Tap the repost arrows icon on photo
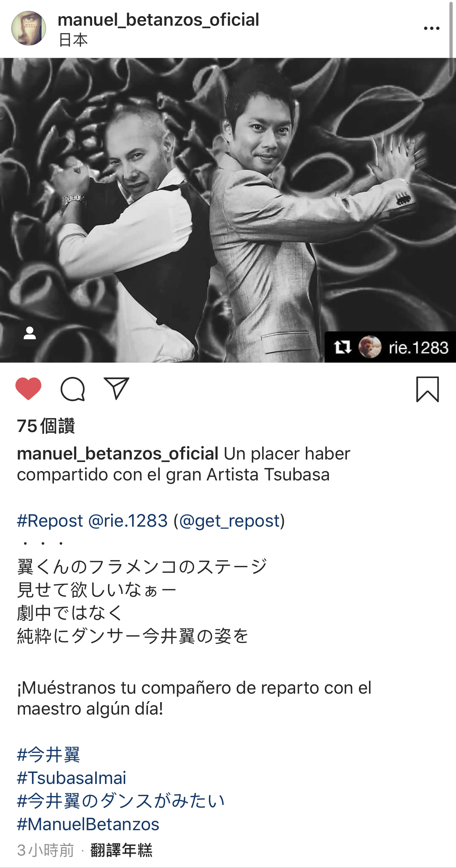This screenshot has width=456, height=868. [342, 347]
